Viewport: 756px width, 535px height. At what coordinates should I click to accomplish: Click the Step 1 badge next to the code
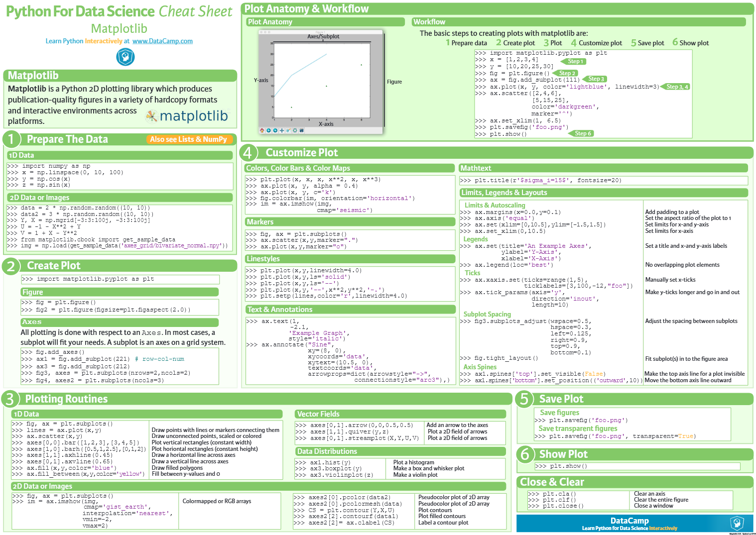coord(574,61)
